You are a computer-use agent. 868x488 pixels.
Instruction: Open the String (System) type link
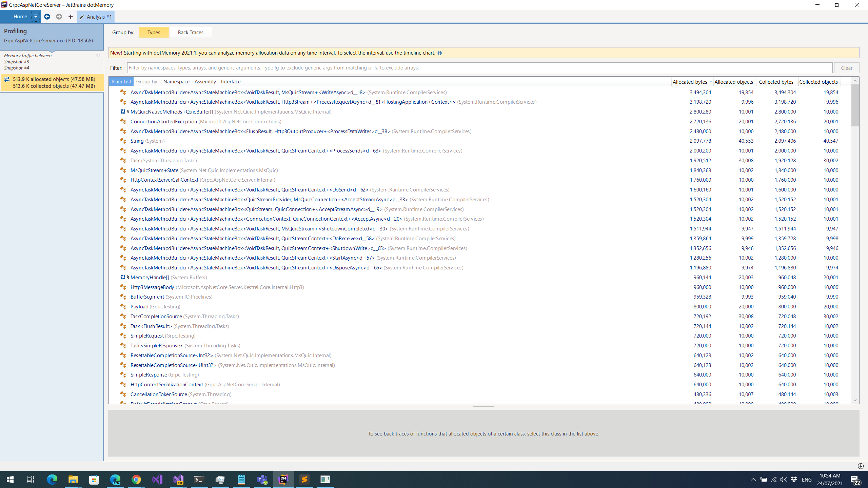[137, 141]
